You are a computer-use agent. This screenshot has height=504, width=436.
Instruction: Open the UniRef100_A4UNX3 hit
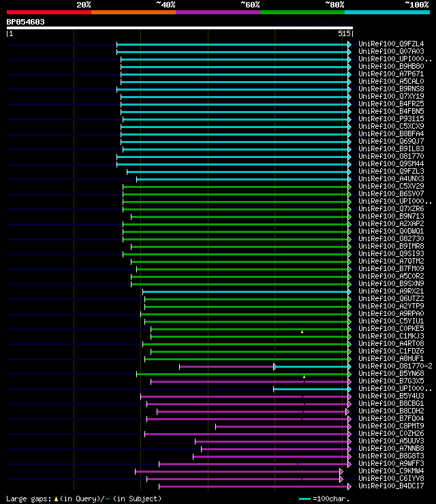(391, 178)
